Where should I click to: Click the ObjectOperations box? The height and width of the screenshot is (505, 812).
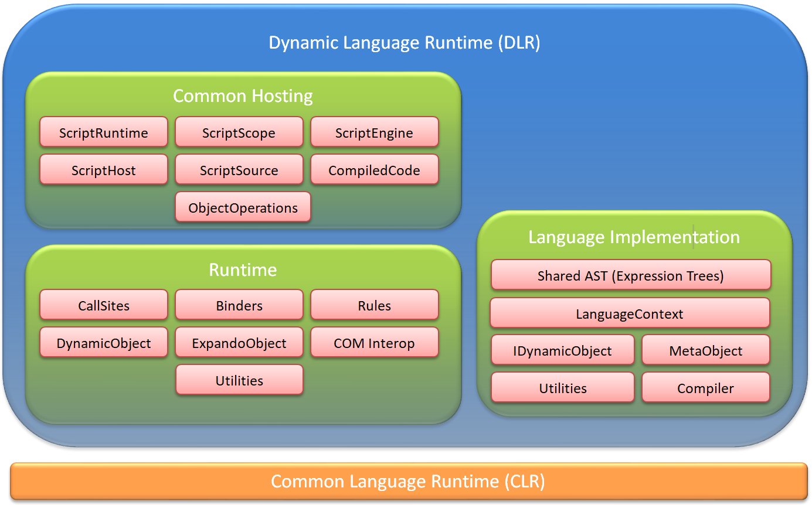pos(243,207)
